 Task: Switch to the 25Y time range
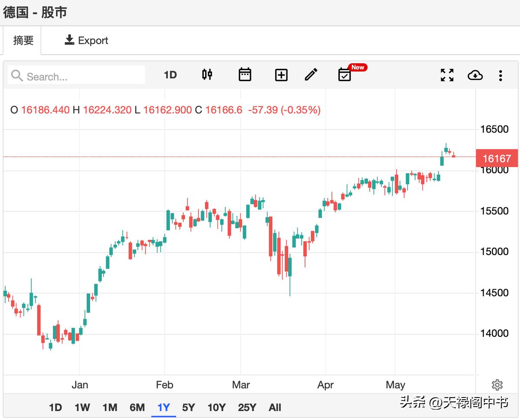(247, 407)
